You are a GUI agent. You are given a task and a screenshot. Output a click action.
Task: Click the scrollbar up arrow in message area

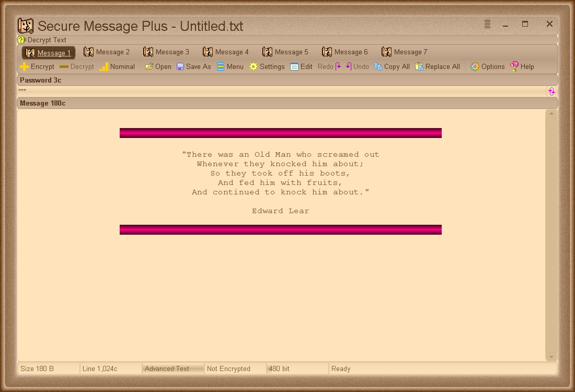coord(551,113)
